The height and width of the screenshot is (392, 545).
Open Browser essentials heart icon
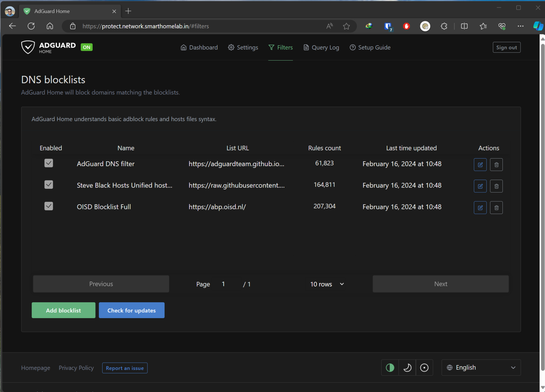(502, 26)
